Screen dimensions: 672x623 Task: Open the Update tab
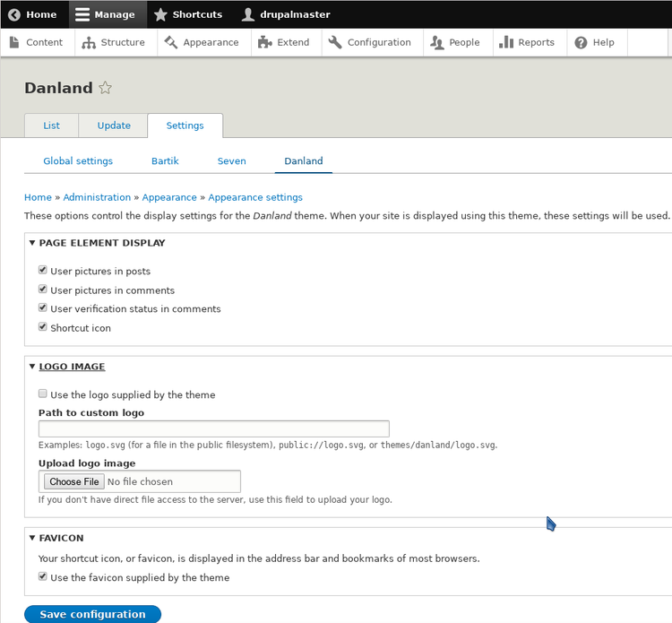pos(114,125)
